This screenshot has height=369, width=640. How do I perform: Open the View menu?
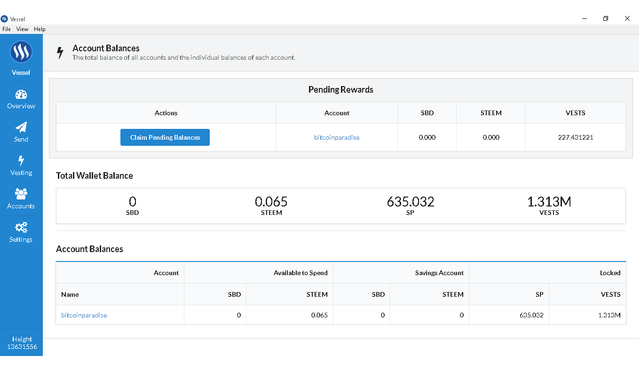tap(22, 29)
